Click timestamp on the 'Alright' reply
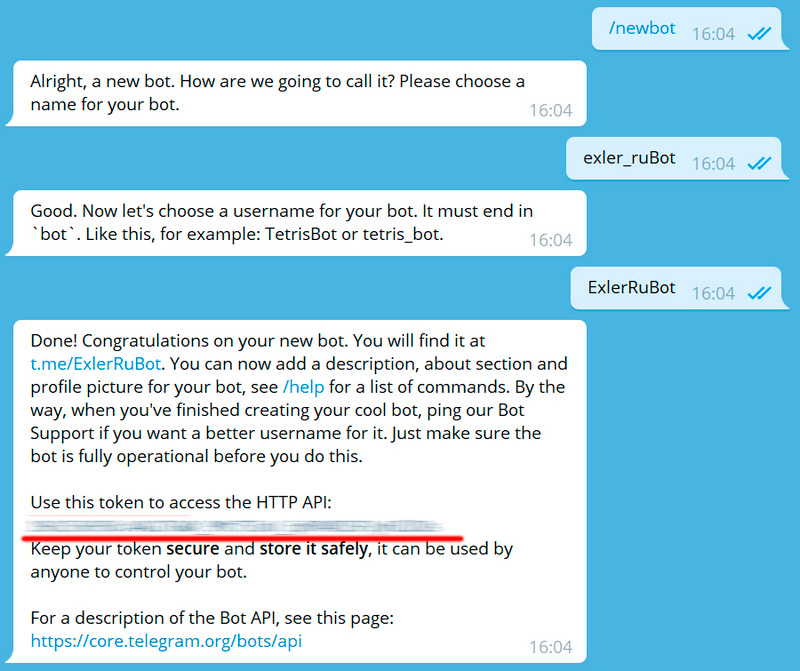 coord(551,110)
